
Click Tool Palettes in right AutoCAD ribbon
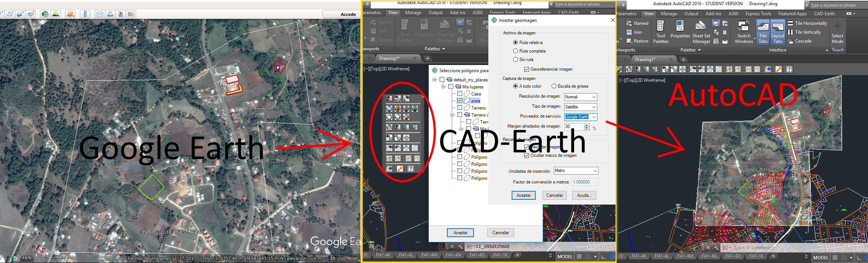pos(661,32)
